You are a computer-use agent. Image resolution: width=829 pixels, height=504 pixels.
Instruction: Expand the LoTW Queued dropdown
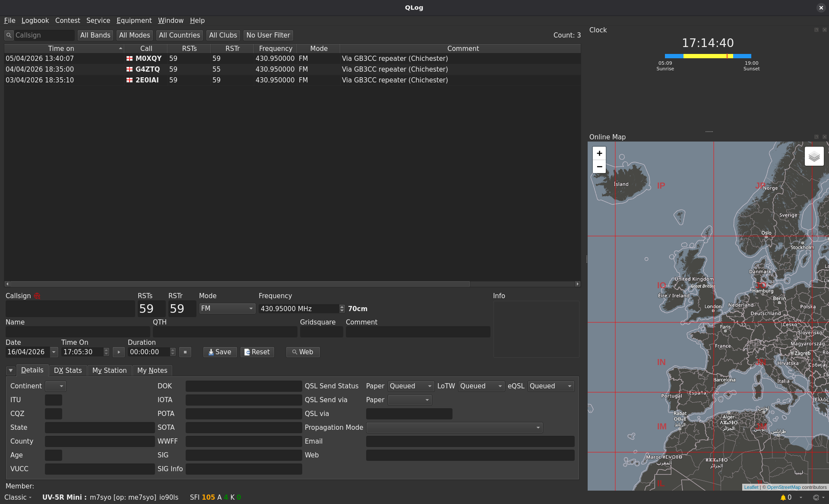(x=481, y=386)
